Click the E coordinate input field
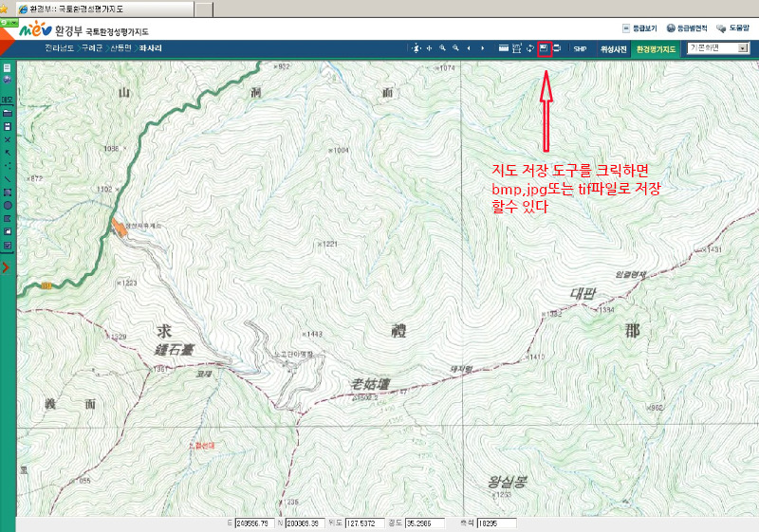This screenshot has width=759, height=532. click(254, 523)
